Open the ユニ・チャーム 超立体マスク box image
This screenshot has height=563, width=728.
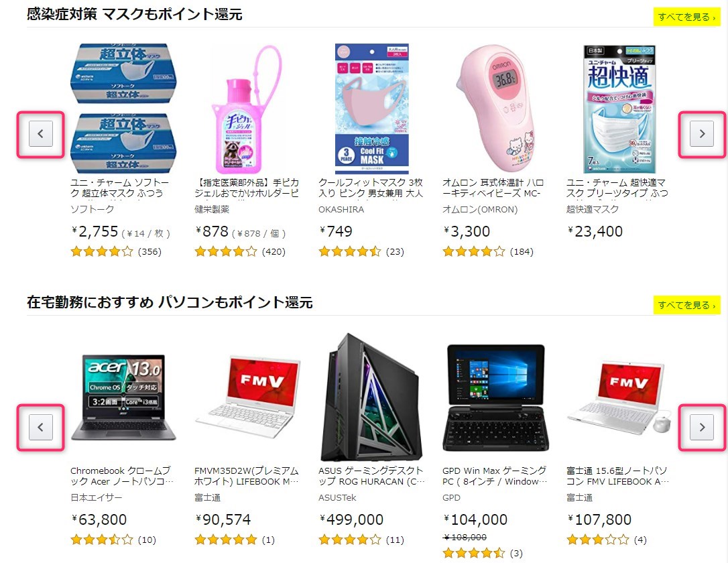123,108
